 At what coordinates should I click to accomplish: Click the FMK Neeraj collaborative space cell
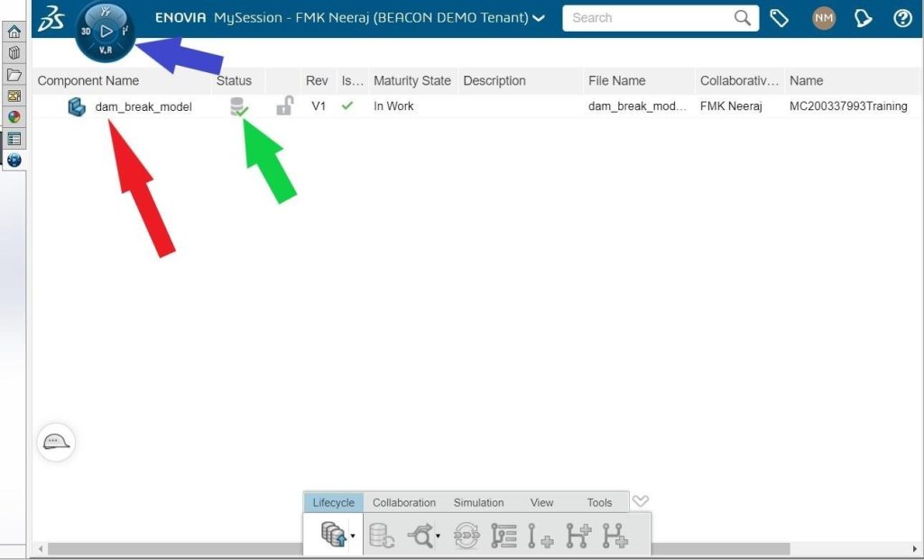731,106
